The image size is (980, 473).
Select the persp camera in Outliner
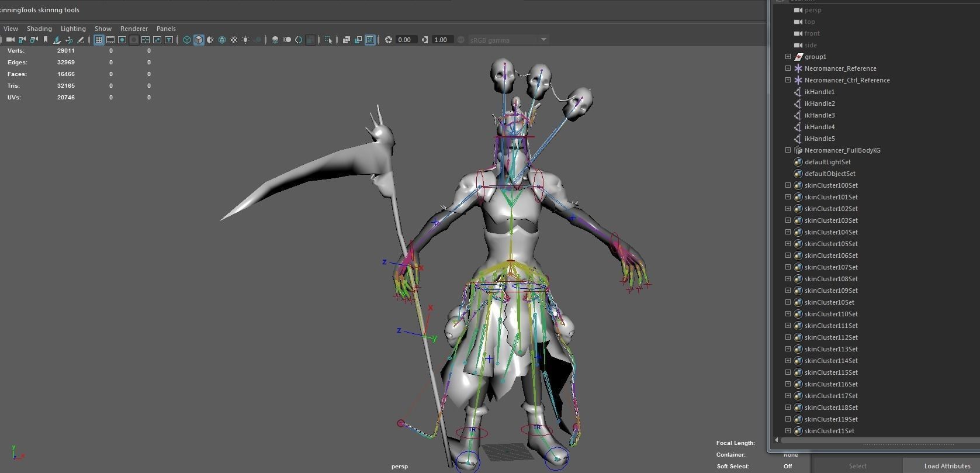[813, 10]
